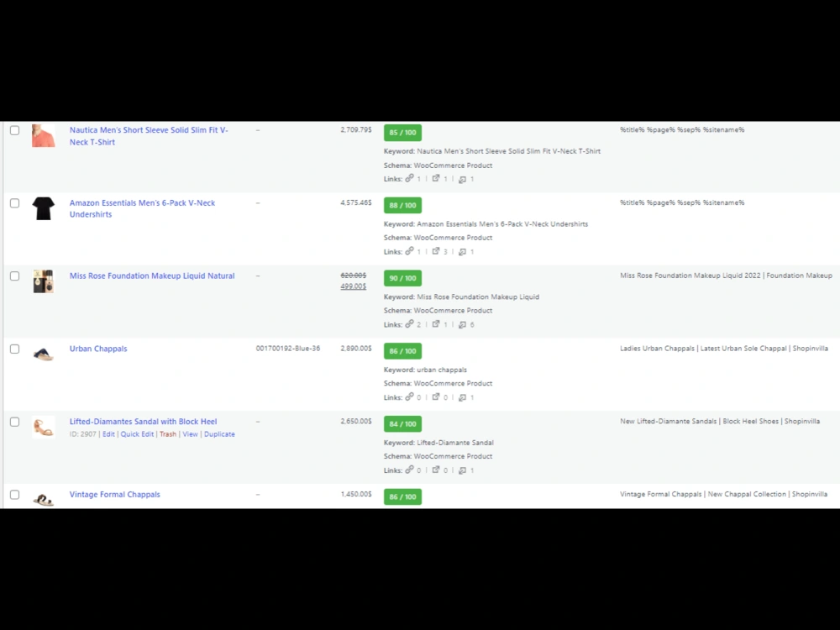Click View under Lifted-Diamantes Sandal
Viewport: 840px width, 630px height.
pos(190,434)
